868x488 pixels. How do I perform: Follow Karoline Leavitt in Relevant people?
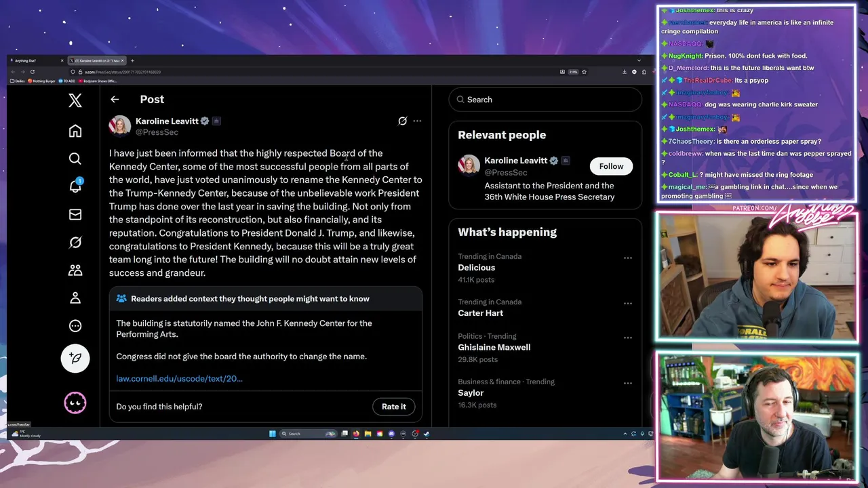pyautogui.click(x=611, y=166)
